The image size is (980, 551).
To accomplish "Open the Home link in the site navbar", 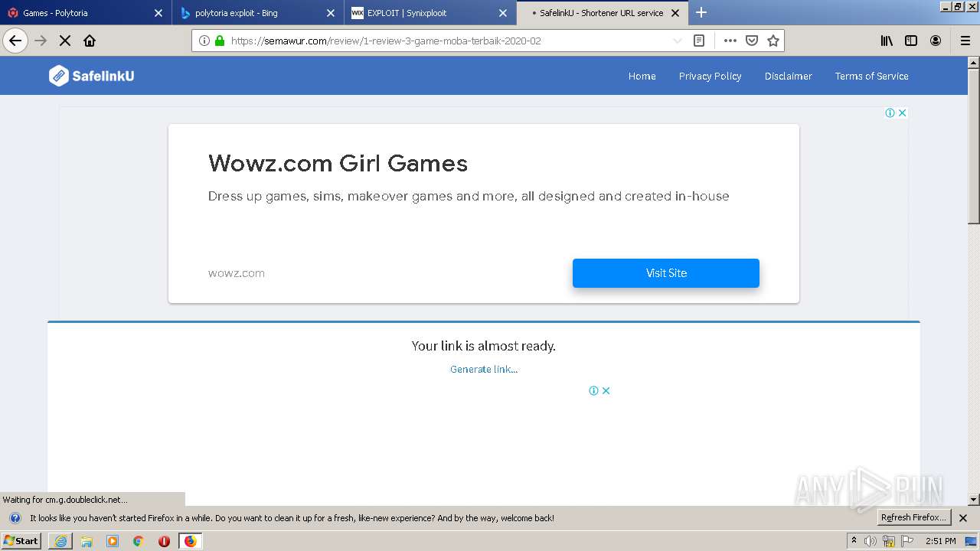I will [x=642, y=76].
